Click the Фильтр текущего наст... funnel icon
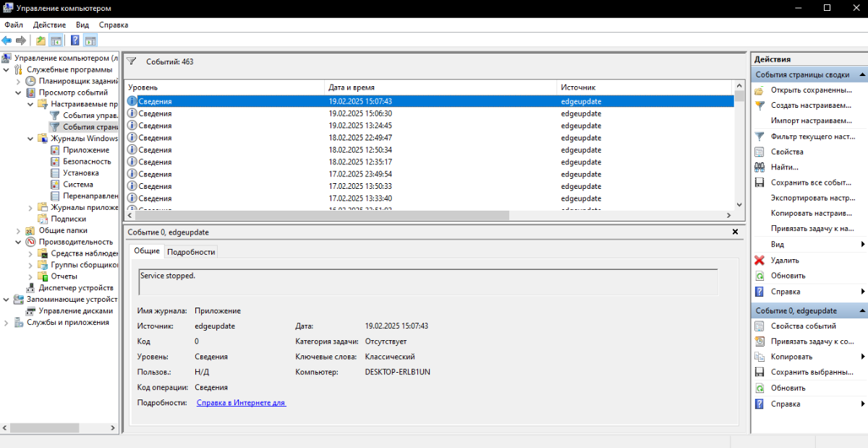The width and height of the screenshot is (868, 448). click(x=759, y=136)
